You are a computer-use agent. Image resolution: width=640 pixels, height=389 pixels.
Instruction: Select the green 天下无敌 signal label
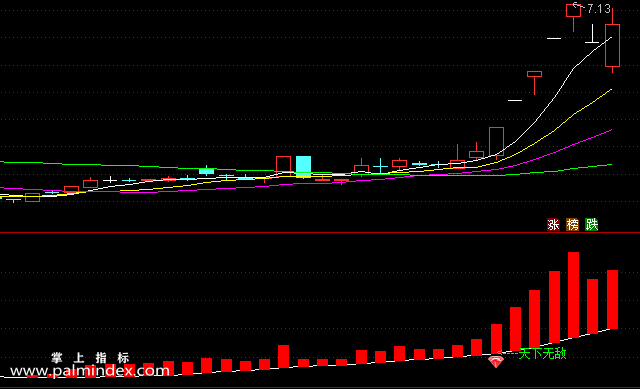[542, 353]
